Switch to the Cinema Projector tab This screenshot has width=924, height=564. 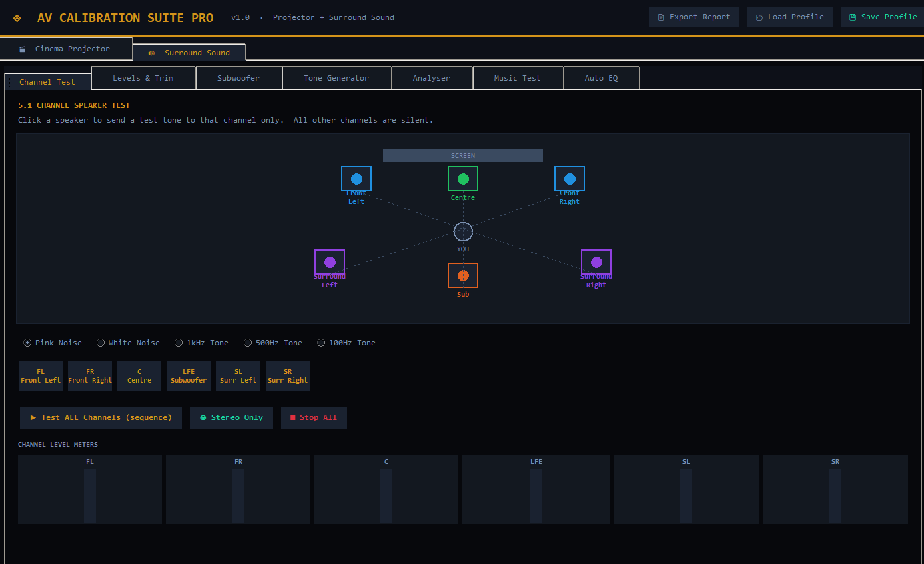pyautogui.click(x=66, y=49)
